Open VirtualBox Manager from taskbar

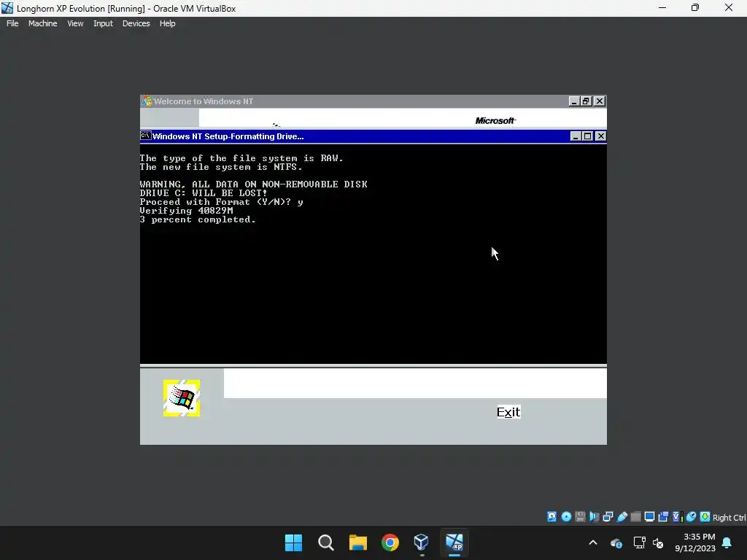[x=422, y=542]
